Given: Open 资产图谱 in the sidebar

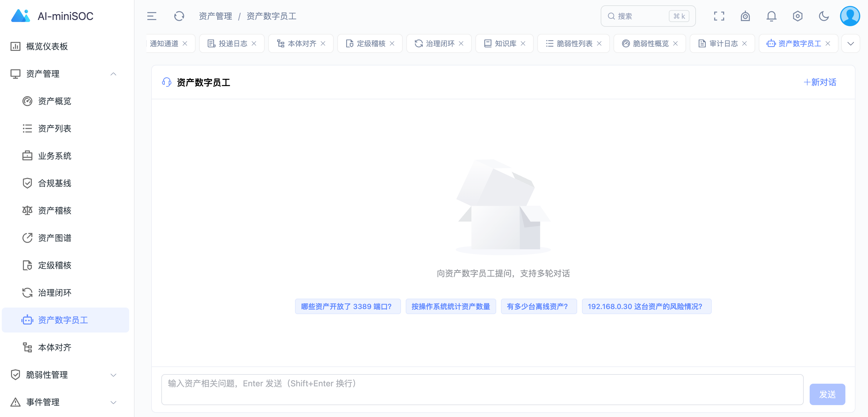Looking at the screenshot, I should 66,238.
